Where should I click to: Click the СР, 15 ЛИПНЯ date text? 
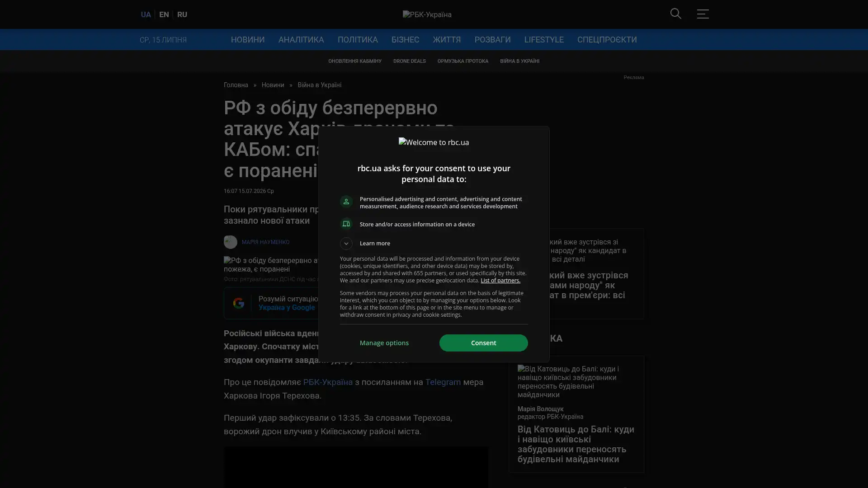pyautogui.click(x=163, y=40)
